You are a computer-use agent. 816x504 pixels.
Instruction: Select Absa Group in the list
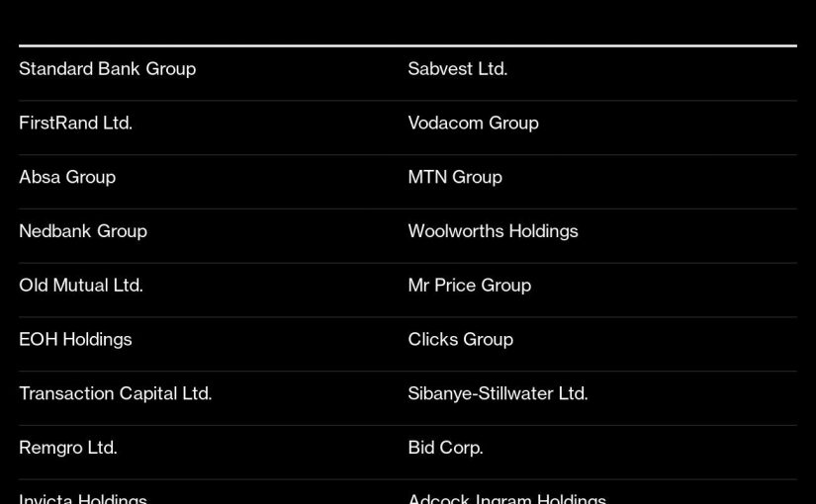point(67,178)
